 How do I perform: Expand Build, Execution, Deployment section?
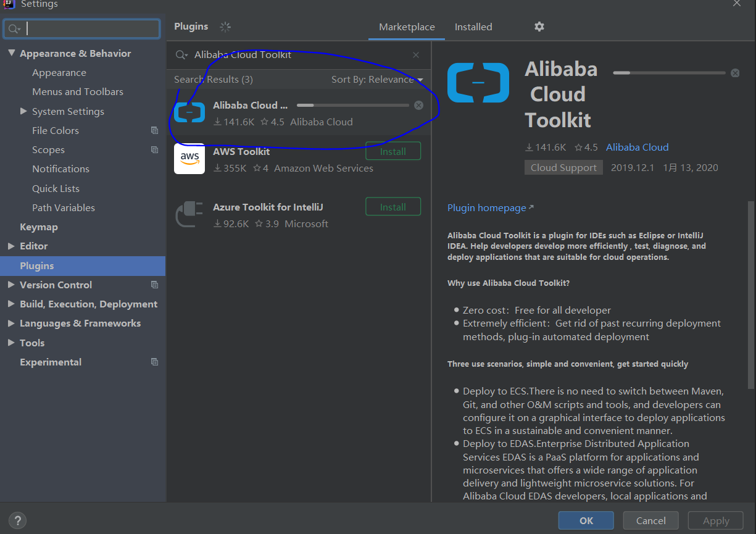click(x=11, y=304)
